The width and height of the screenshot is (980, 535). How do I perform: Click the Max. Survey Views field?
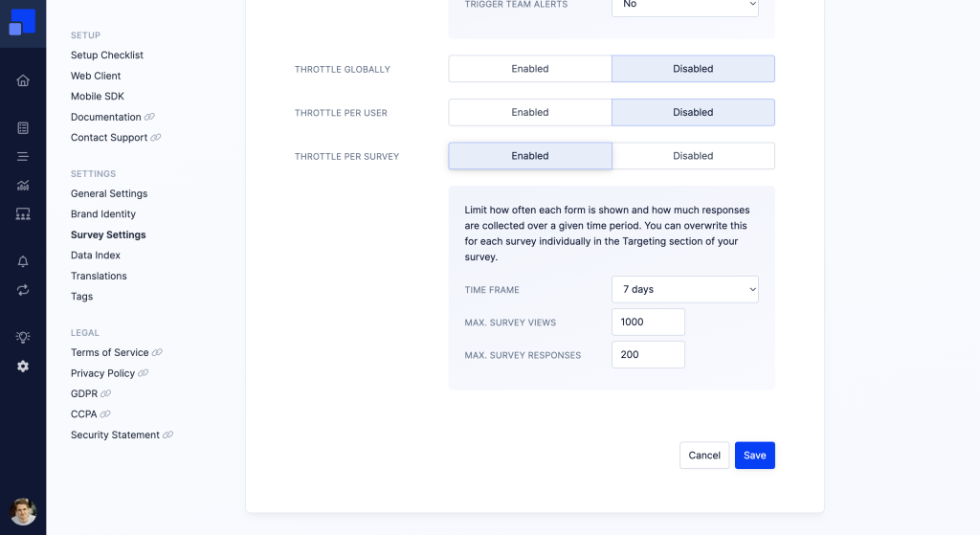point(648,322)
